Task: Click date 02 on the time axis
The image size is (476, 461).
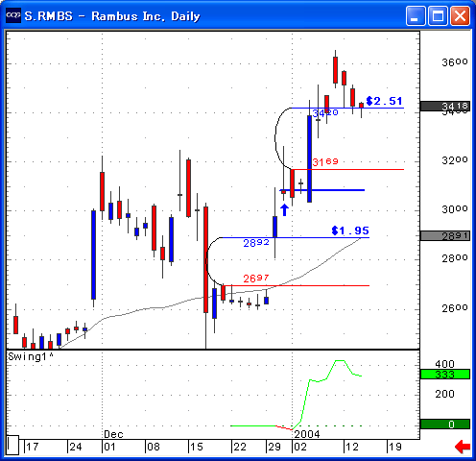Action: (300, 447)
